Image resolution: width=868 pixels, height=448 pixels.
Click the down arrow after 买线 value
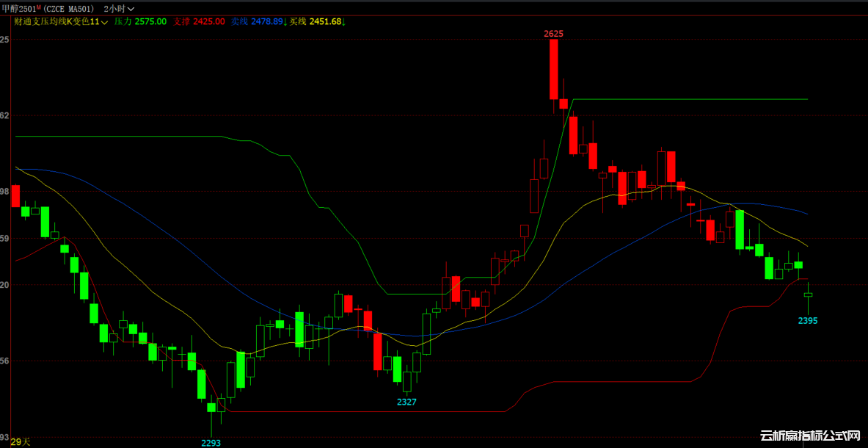tap(344, 22)
